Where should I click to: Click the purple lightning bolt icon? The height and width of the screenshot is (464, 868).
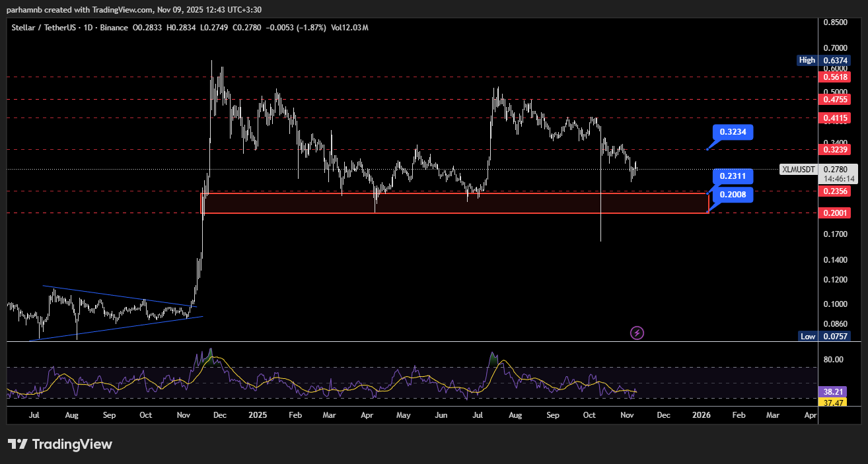pos(637,333)
